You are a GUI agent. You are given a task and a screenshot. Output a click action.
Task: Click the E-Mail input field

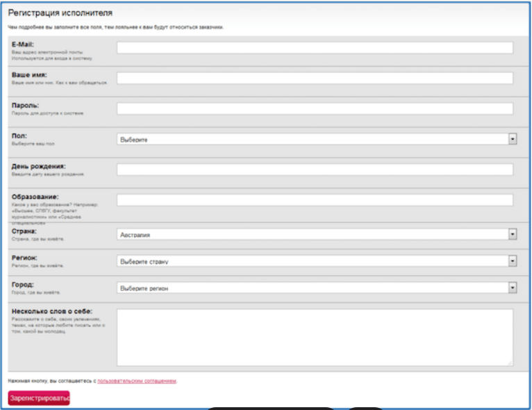[315, 48]
